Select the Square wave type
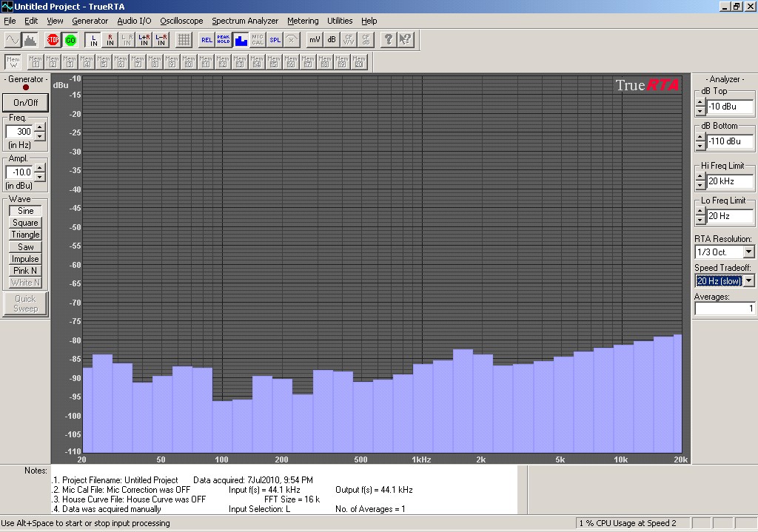 coord(25,223)
